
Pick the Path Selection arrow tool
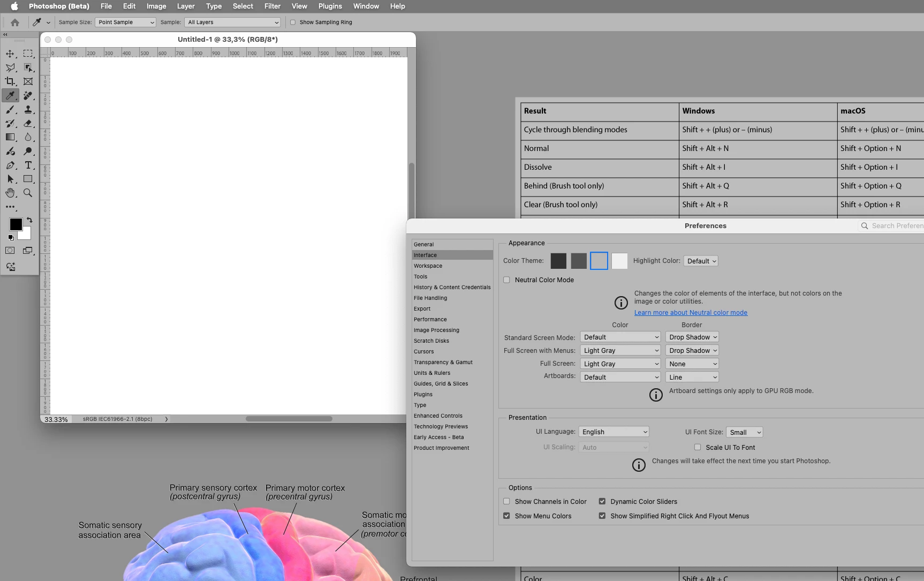(x=10, y=179)
